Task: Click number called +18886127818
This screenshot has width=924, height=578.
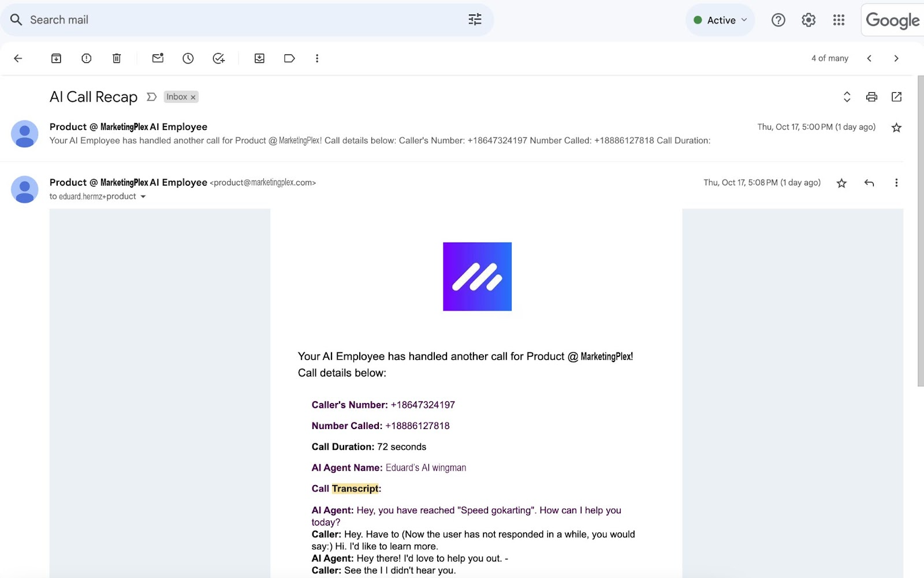Action: [418, 426]
